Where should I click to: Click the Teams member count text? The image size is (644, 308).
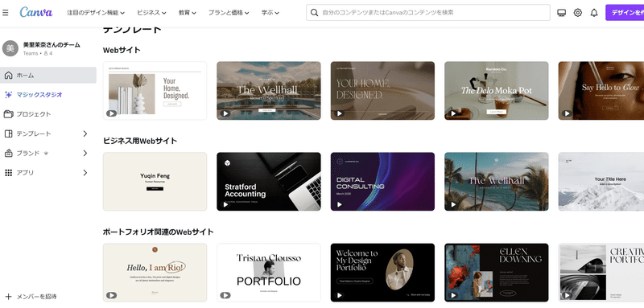coord(38,53)
